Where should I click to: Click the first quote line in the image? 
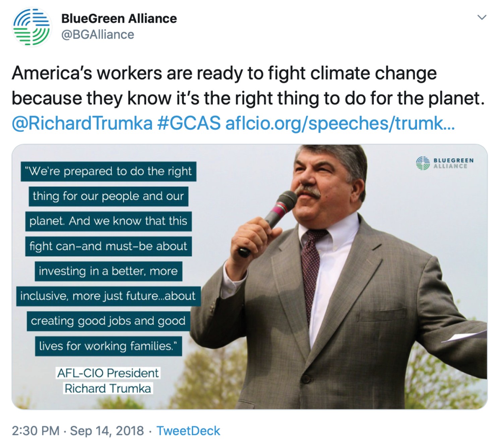tap(107, 172)
